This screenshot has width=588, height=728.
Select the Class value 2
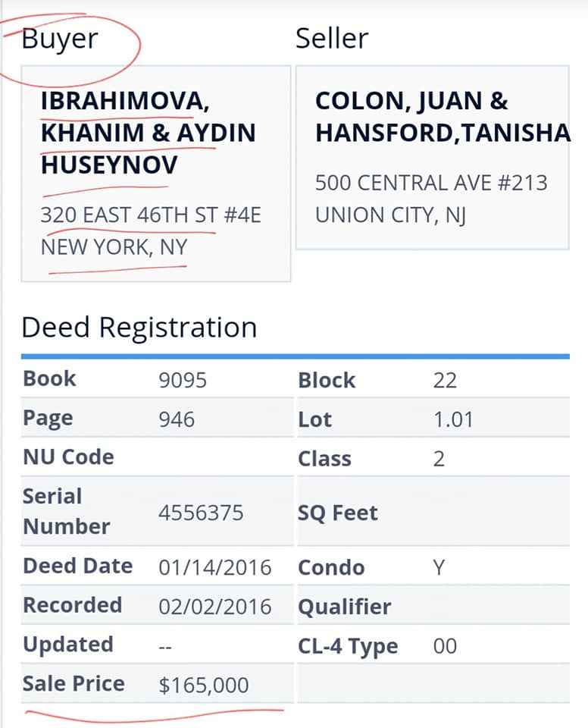pos(439,459)
